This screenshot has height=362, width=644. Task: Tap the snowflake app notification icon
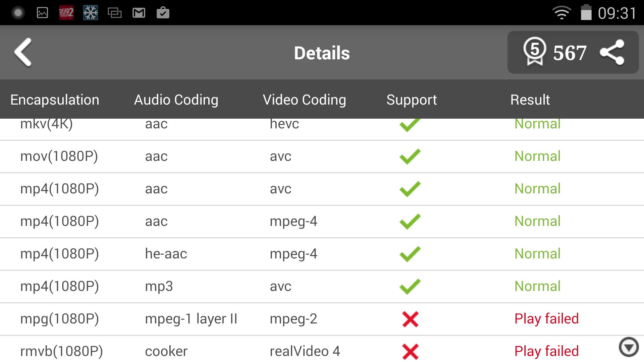coord(91,13)
